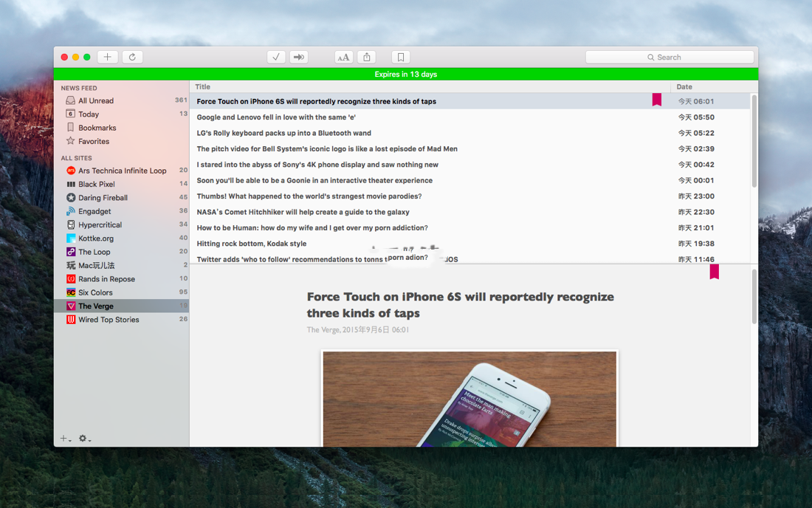The width and height of the screenshot is (812, 508).
Task: Click the Engadget feed icon
Action: pyautogui.click(x=71, y=211)
